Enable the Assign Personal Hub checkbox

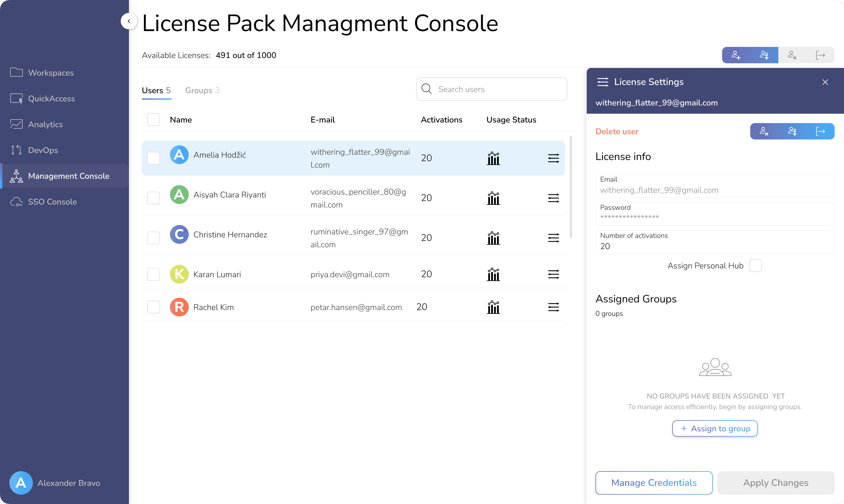tap(755, 265)
